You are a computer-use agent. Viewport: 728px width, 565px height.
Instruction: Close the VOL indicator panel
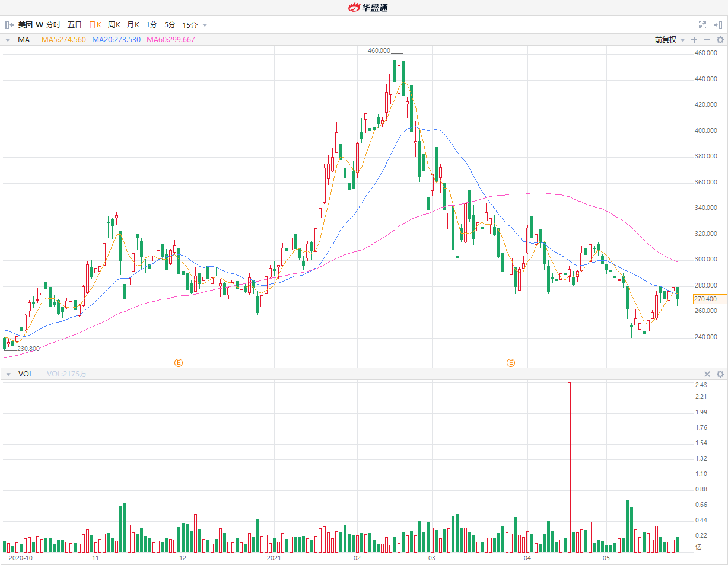click(x=707, y=374)
